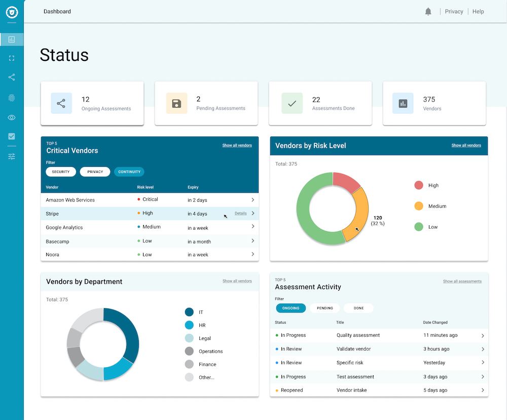Open the sliders settings sidebar icon
Viewport: 507px width, 420px height.
(12, 156)
